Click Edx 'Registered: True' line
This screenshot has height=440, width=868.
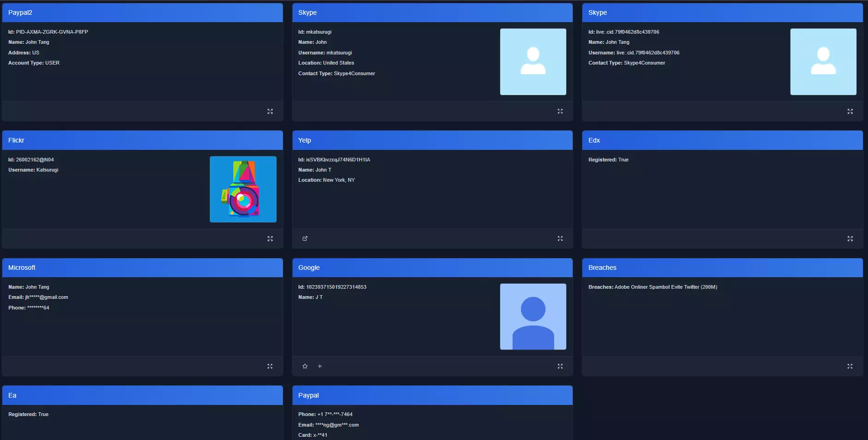click(x=608, y=160)
